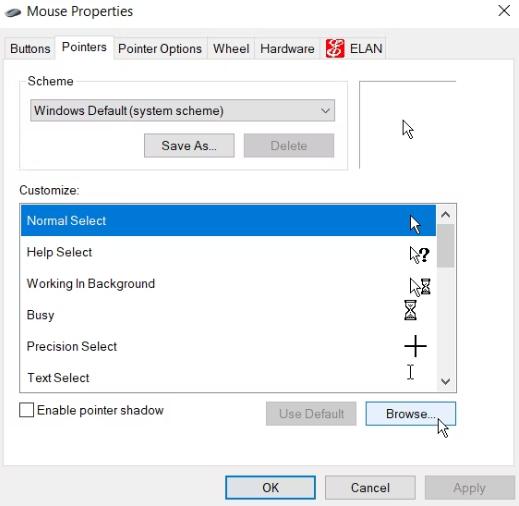This screenshot has width=519, height=506.
Task: Select Working In Background pointer row
Action: pos(228,283)
